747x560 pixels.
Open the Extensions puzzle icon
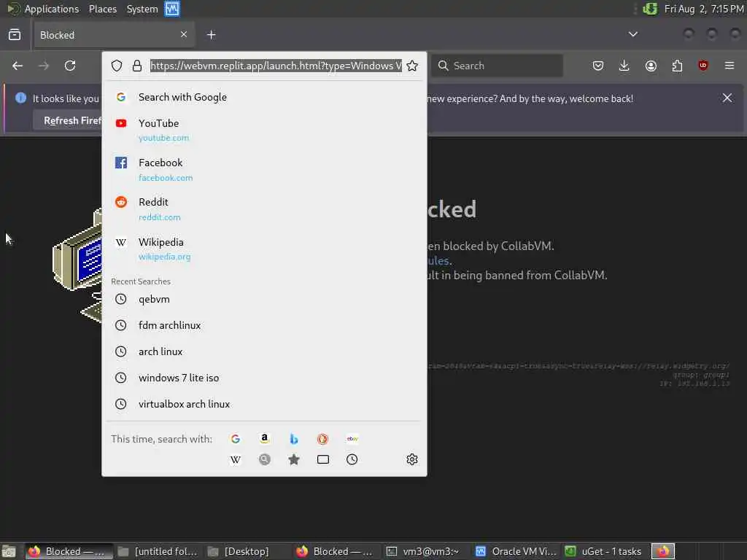[x=677, y=66]
